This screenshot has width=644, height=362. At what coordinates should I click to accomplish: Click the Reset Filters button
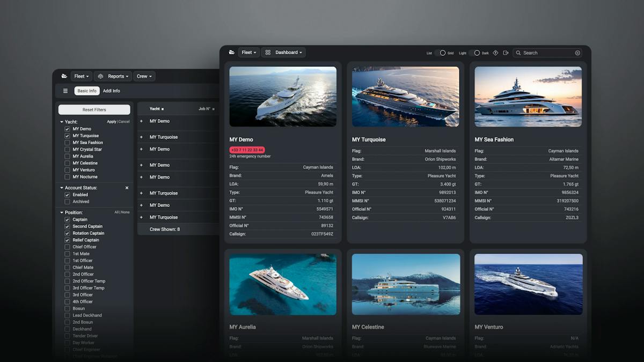click(94, 109)
